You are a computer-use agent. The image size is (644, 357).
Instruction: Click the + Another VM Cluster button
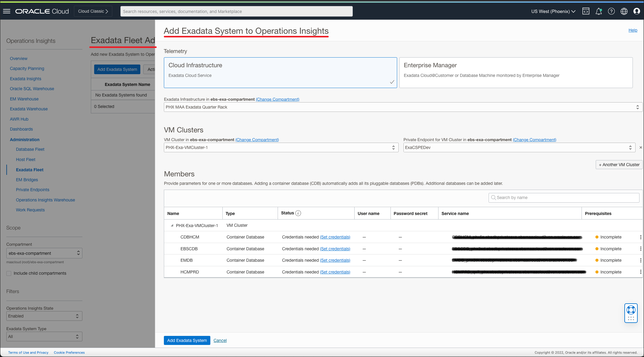coord(619,165)
